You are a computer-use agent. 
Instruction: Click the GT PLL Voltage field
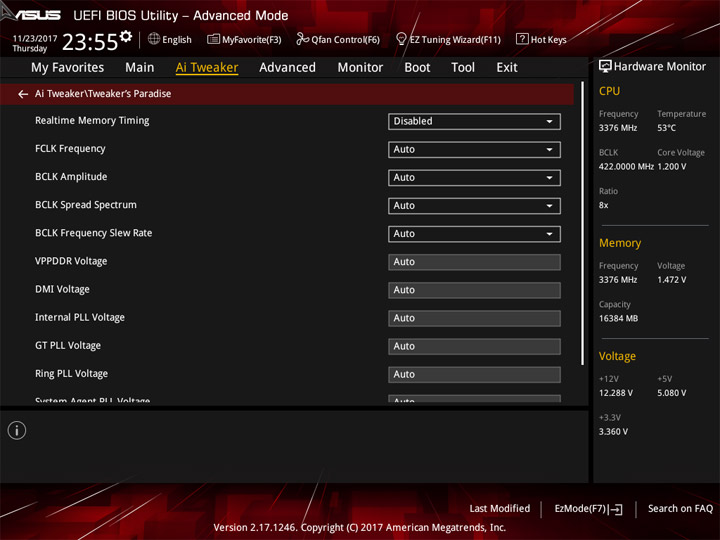coord(474,346)
